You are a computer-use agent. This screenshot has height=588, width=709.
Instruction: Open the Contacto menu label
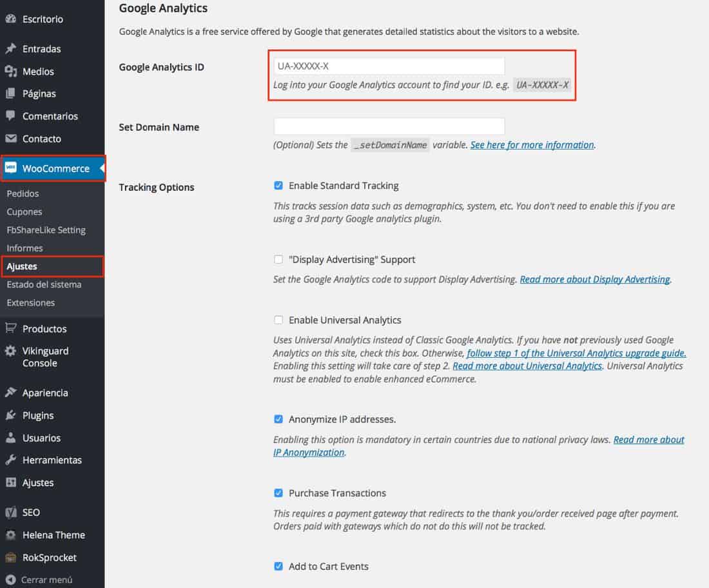42,139
